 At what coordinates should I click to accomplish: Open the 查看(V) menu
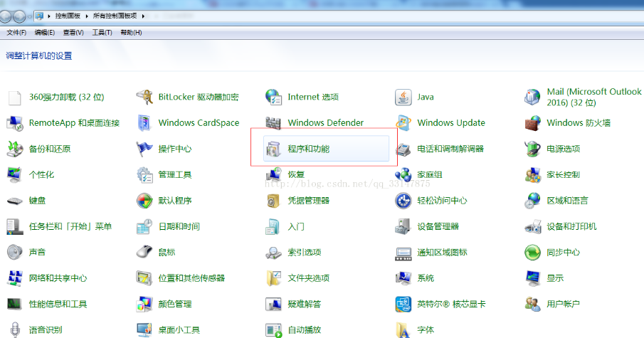pyautogui.click(x=73, y=33)
